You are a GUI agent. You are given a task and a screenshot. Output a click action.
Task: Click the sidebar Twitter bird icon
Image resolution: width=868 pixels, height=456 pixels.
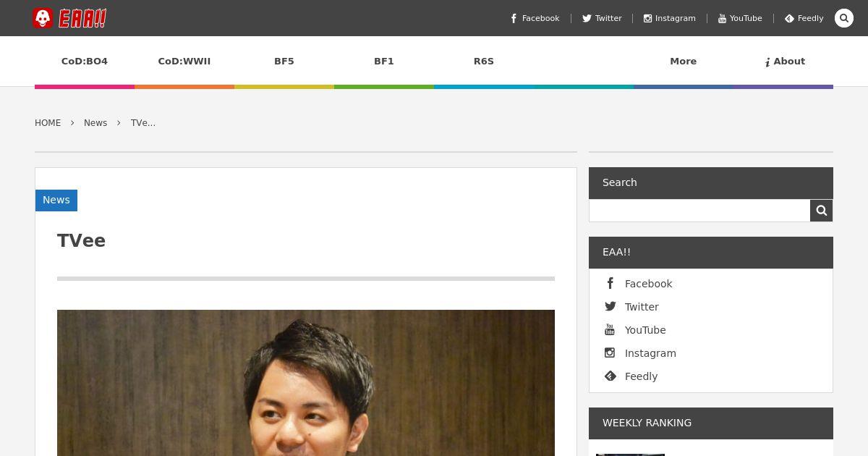coord(610,307)
